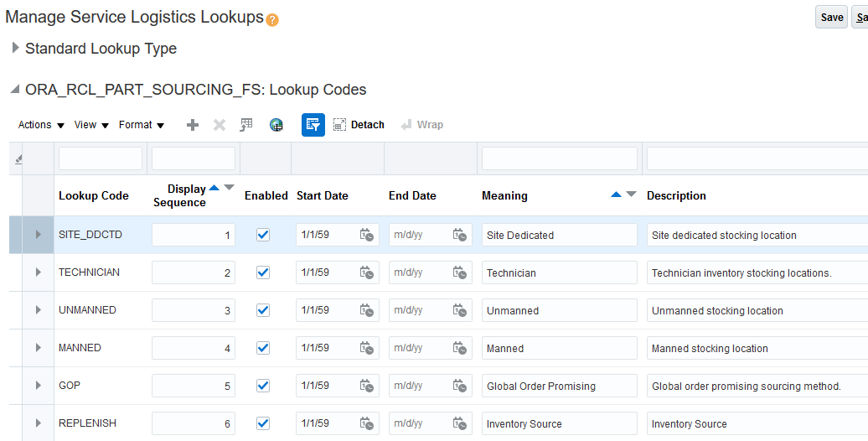This screenshot has height=441, width=868.
Task: Click the Meaning field containing Global Order Promising
Action: [x=559, y=387]
